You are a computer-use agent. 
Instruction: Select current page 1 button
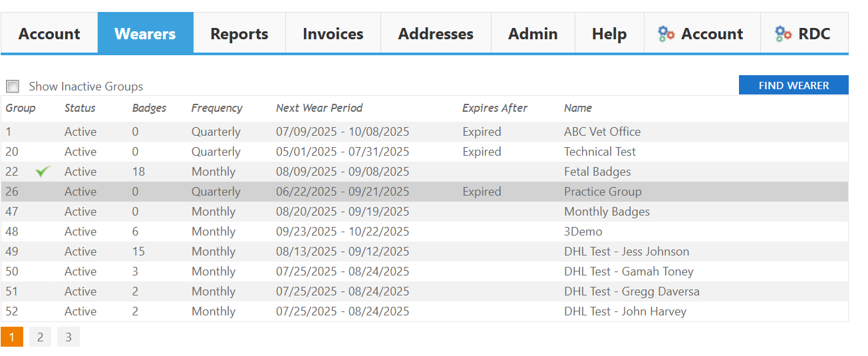point(12,337)
